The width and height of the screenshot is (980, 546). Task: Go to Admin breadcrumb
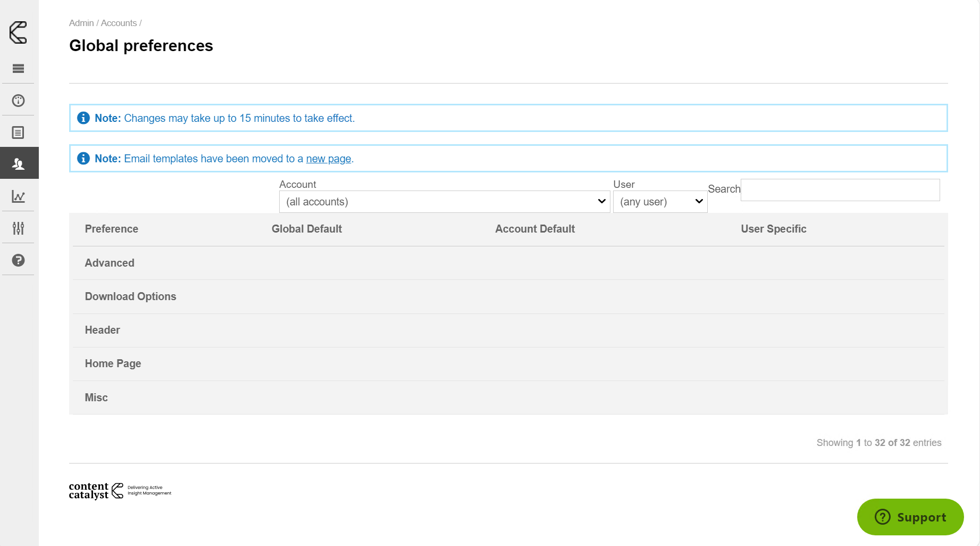[81, 23]
